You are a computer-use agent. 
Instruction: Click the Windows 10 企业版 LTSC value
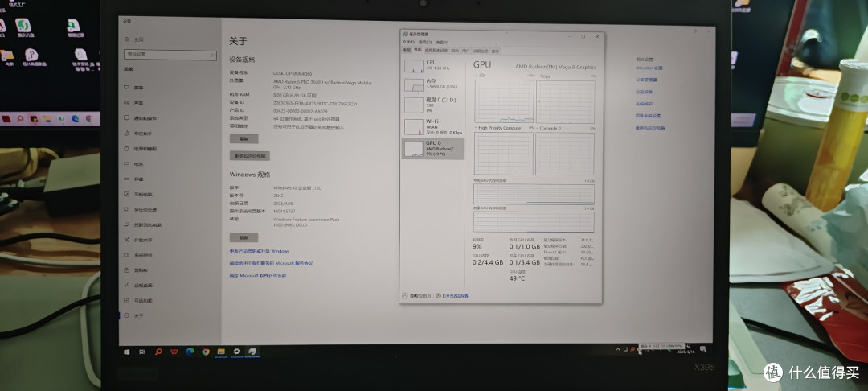pyautogui.click(x=297, y=188)
